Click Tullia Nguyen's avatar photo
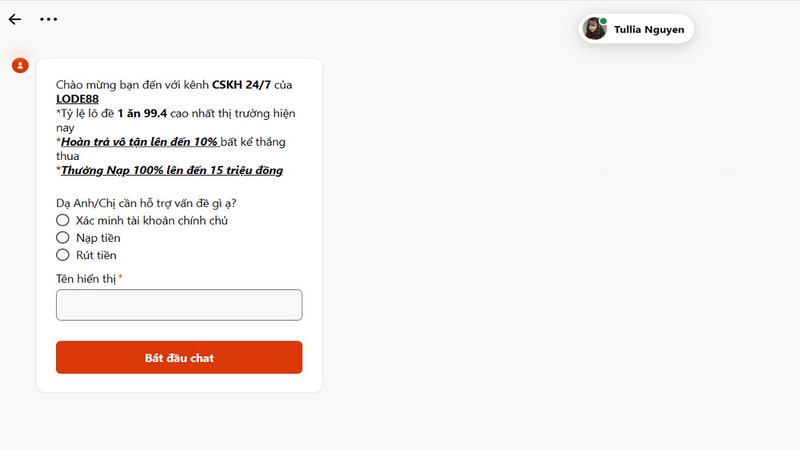 pos(596,29)
